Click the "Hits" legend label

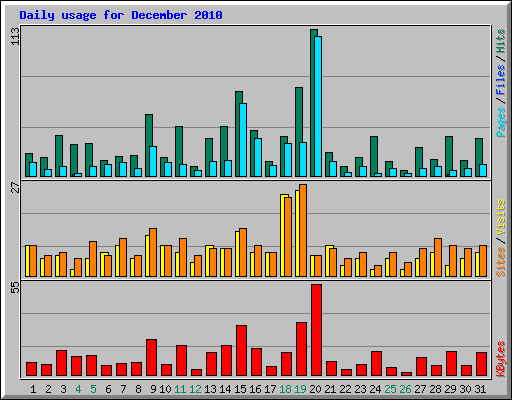pos(500,41)
